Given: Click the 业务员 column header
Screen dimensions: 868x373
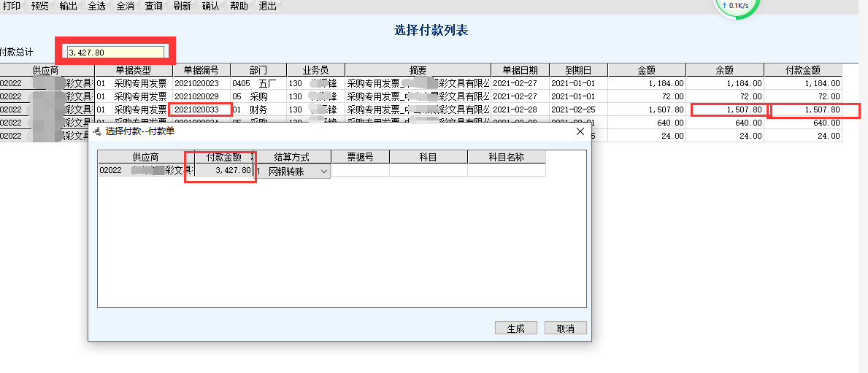Looking at the screenshot, I should (315, 70).
